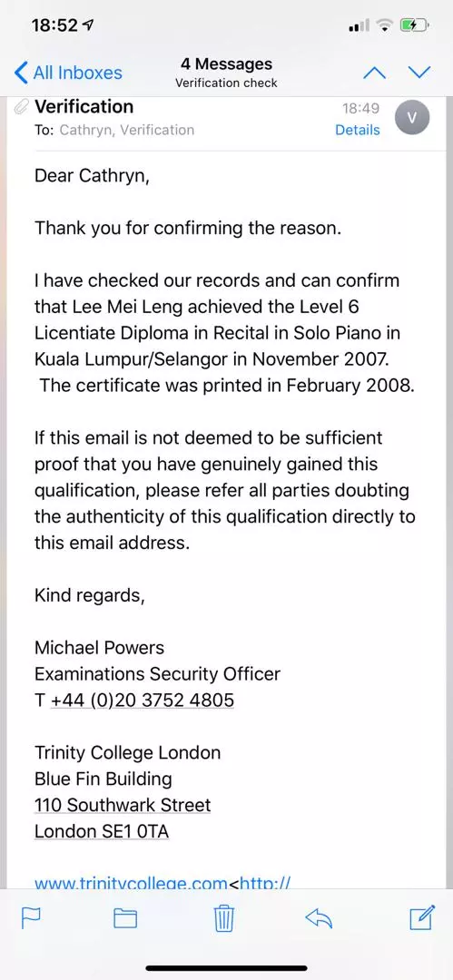
Task: Tap the London SE1 0TA address line
Action: click(x=102, y=831)
